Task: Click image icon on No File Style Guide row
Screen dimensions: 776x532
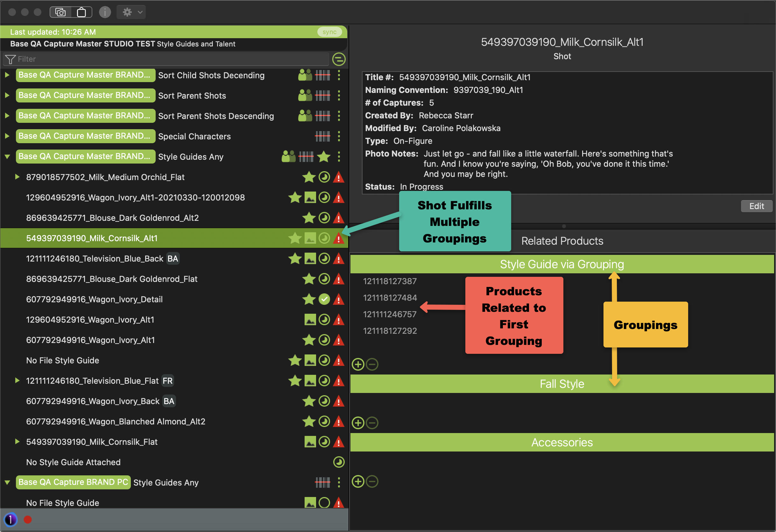Action: pos(310,360)
